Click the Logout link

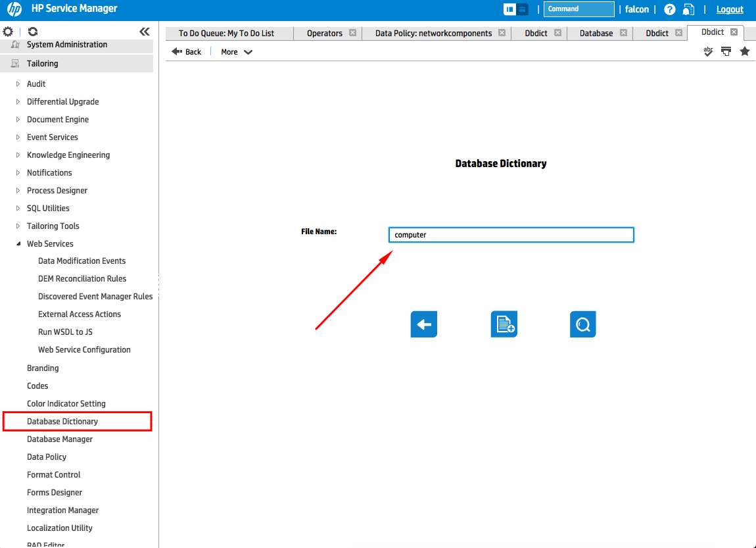729,9
